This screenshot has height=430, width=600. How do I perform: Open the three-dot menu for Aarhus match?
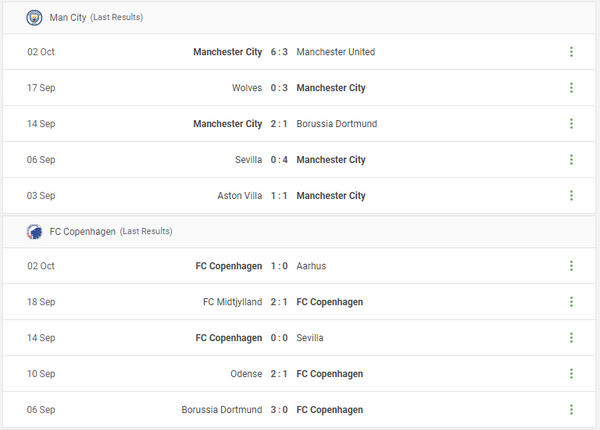tap(571, 266)
